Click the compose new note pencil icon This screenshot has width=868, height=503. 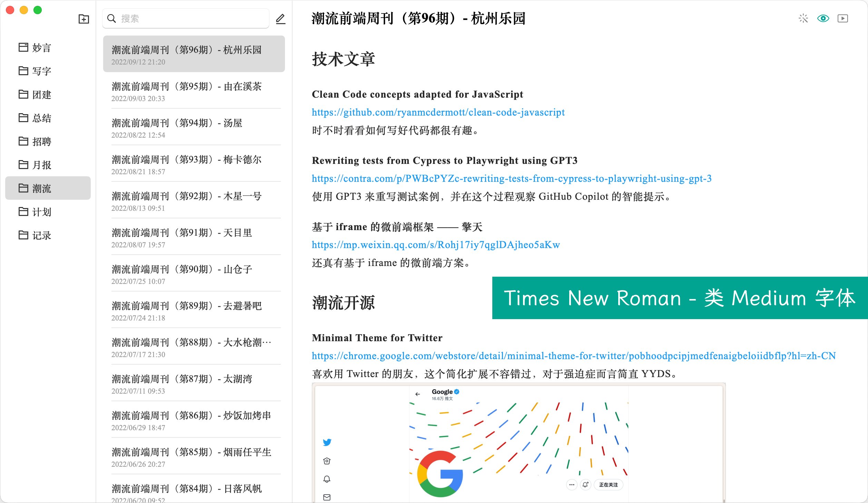tap(280, 19)
